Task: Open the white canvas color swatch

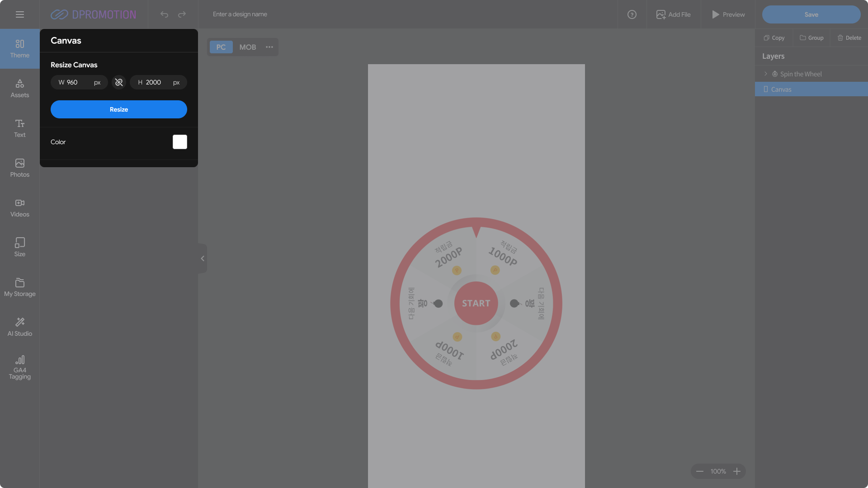Action: (x=179, y=142)
